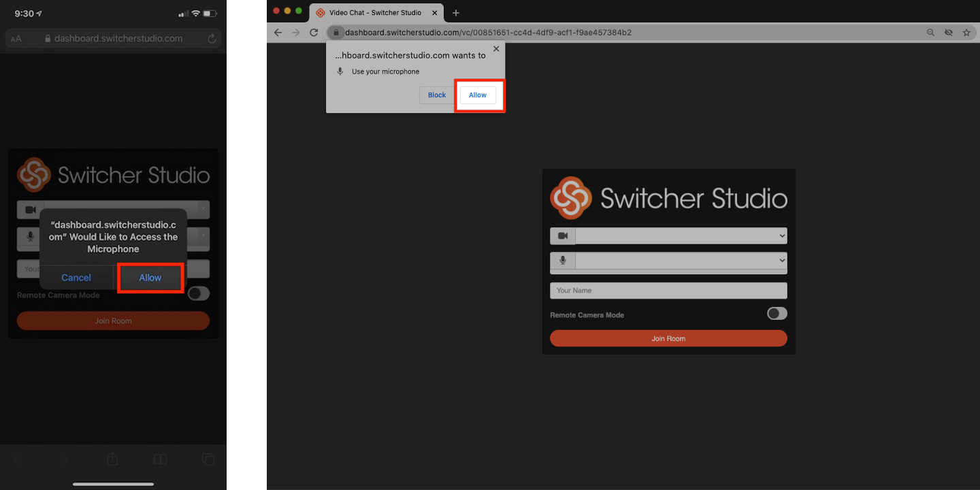Tap the camera icon on the iPhone page
The height and width of the screenshot is (490, 980).
point(31,209)
